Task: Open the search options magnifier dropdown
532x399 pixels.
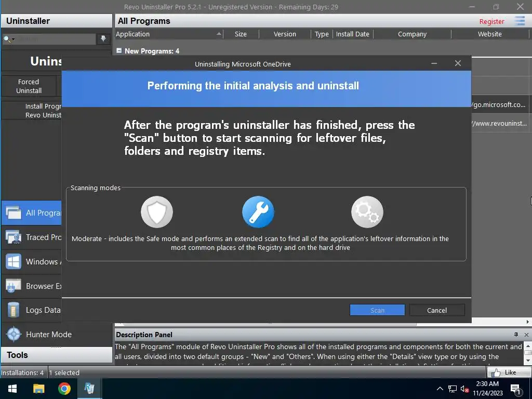Action: (9, 39)
